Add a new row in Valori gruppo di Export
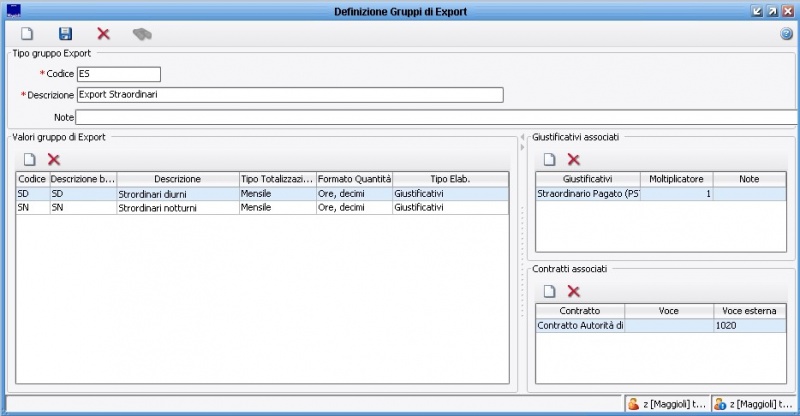This screenshot has height=416, width=800. pos(30,159)
